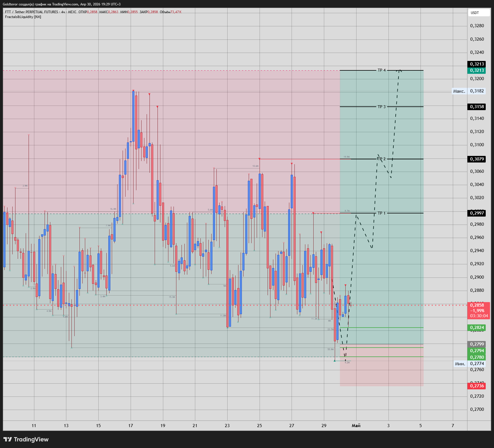This screenshot has height=448, width=494.
Task: Click the Мин. low label
Action: [x=460, y=364]
